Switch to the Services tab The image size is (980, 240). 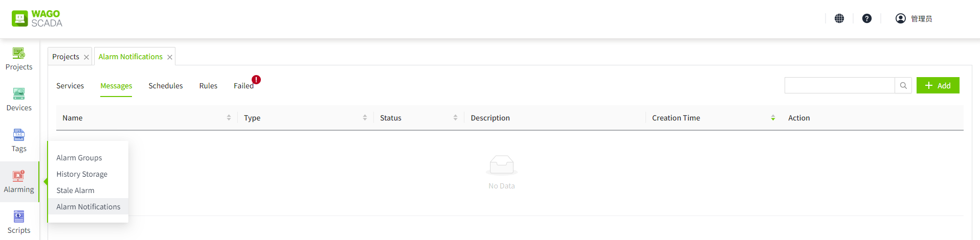70,86
